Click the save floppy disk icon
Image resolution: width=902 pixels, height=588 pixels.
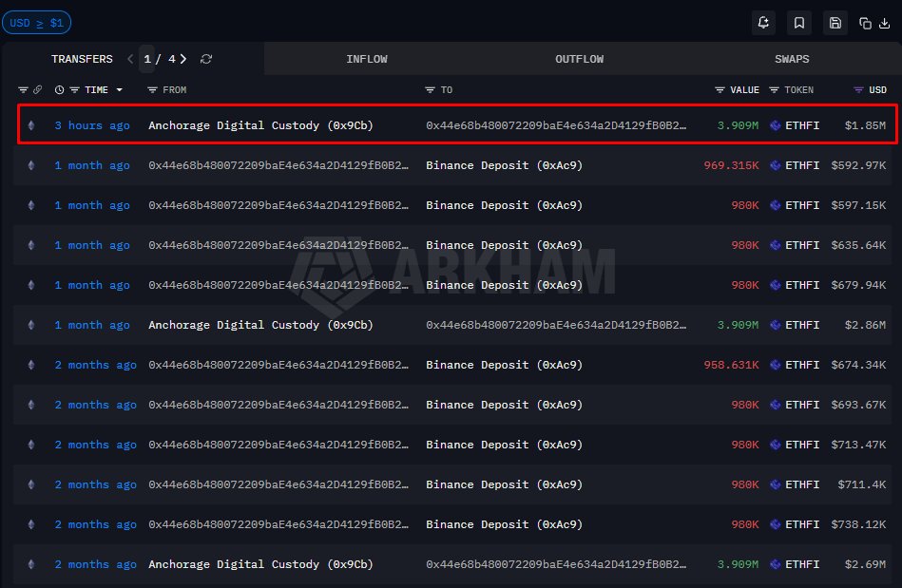click(x=835, y=23)
